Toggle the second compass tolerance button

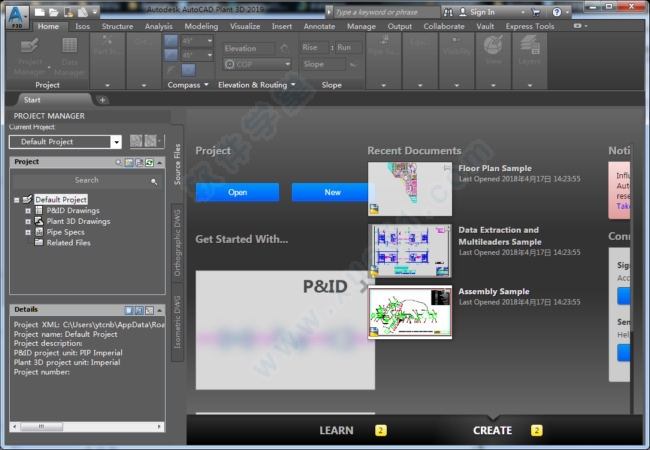(171, 55)
